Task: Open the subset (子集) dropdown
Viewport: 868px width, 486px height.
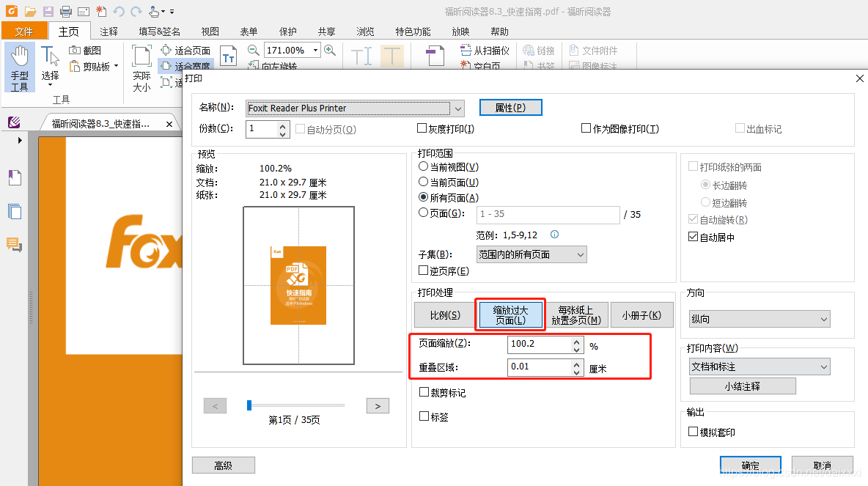Action: point(532,254)
